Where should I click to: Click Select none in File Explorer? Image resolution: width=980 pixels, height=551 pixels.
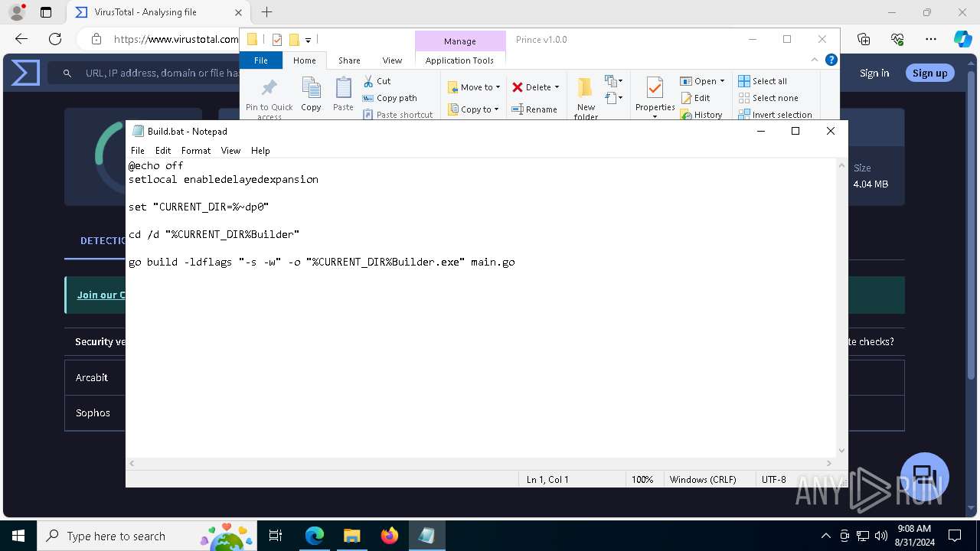[x=768, y=98]
